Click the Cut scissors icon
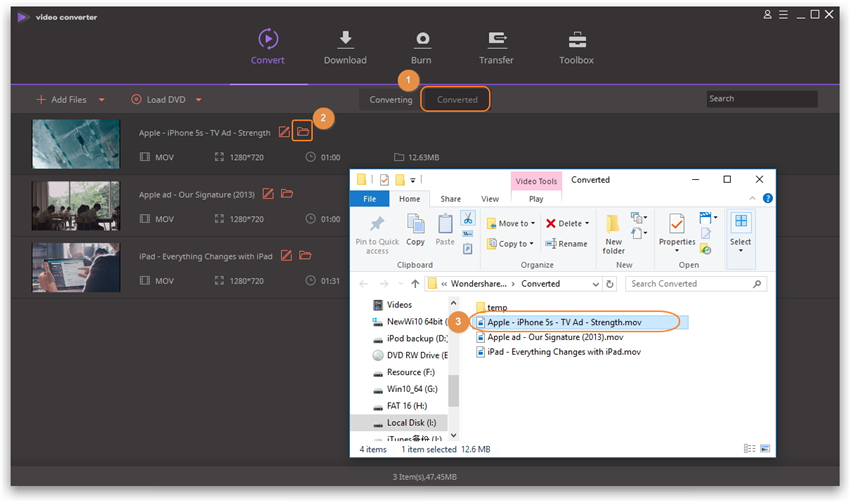This screenshot has height=502, width=850. [x=467, y=218]
